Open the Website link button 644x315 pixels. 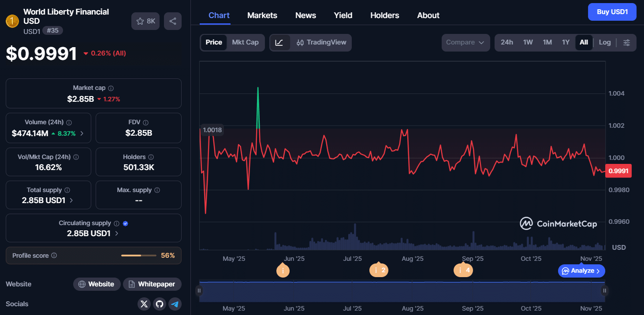(97, 284)
